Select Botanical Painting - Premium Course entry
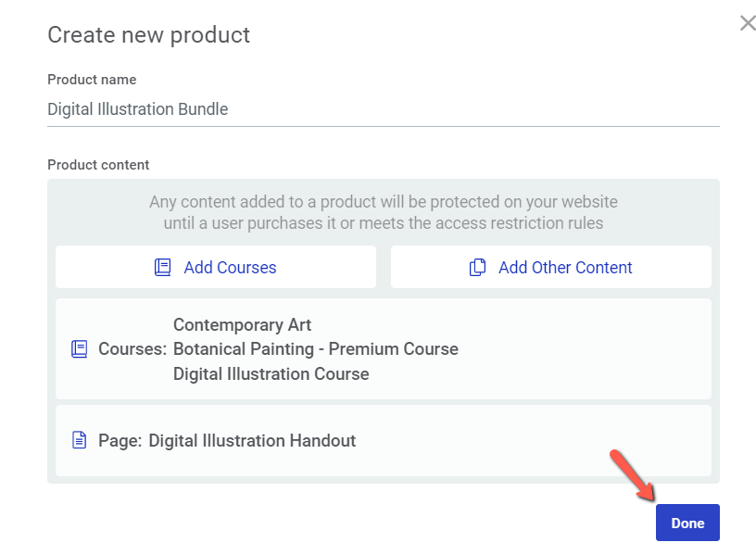Image resolution: width=756 pixels, height=555 pixels. [316, 349]
